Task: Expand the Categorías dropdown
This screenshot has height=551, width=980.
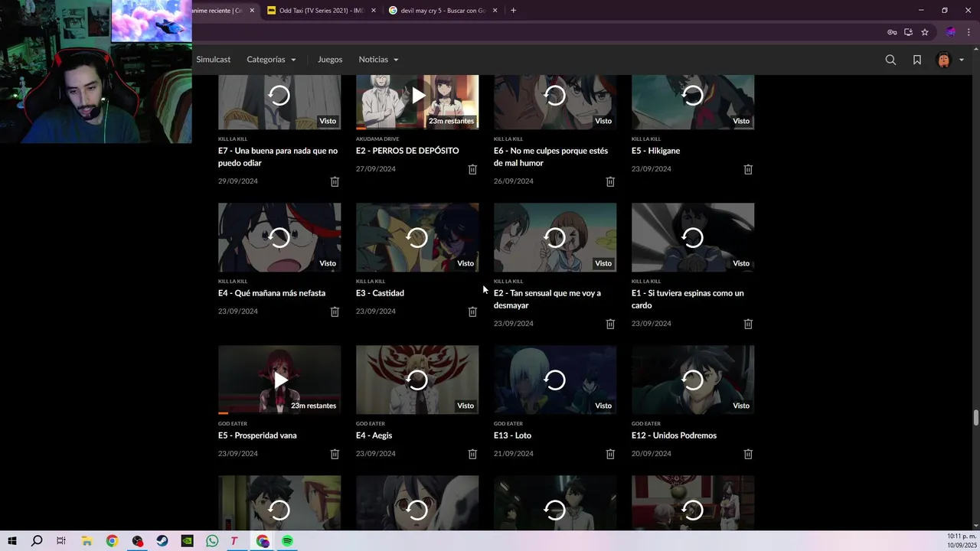Action: [x=271, y=60]
